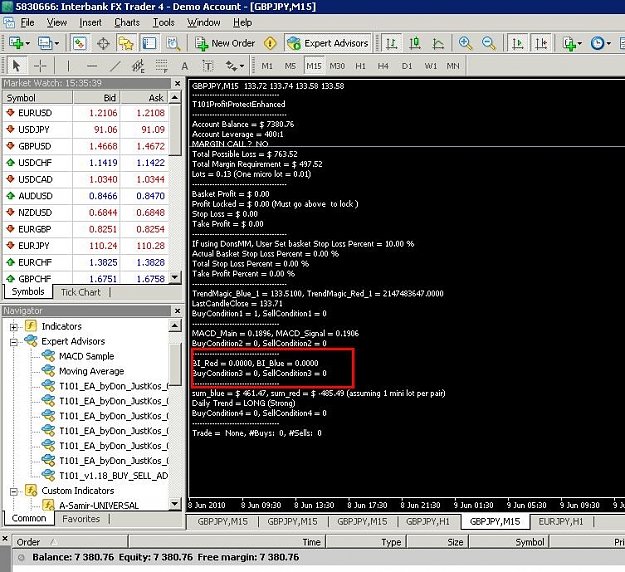This screenshot has height=572, width=625.
Task: Open the Charts menu
Action: tap(127, 23)
